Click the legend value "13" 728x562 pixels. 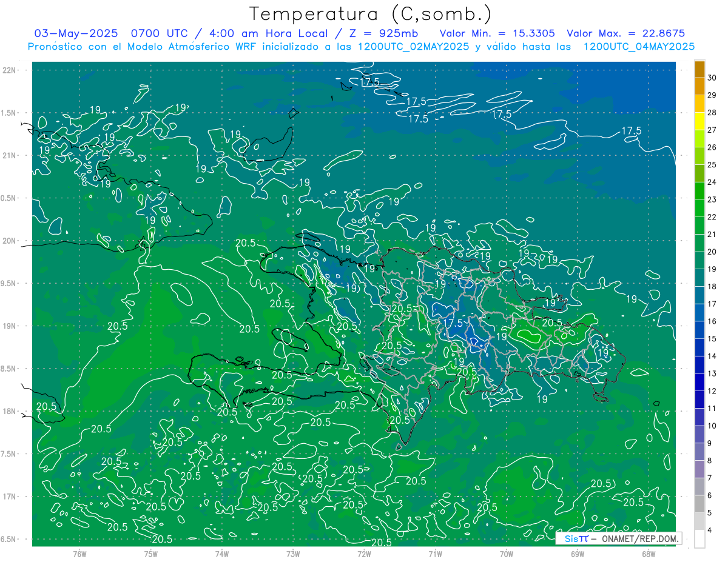712,373
